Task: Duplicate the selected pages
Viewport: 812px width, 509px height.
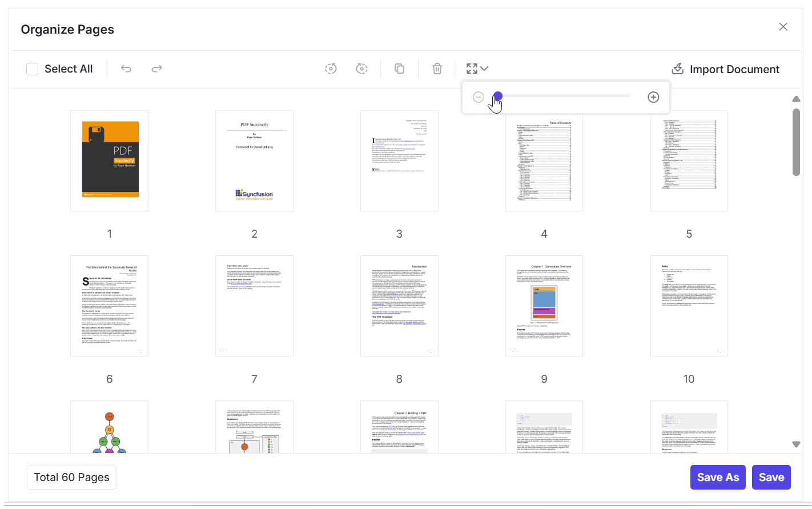Action: click(x=399, y=68)
